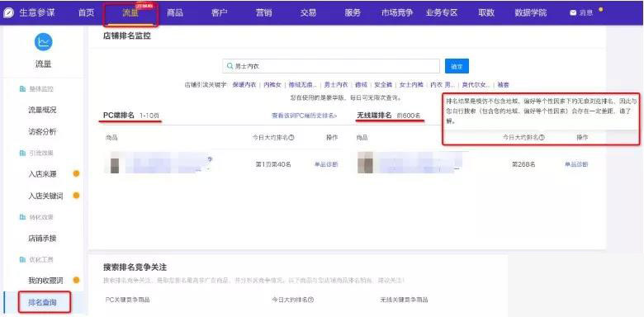The image size is (644, 317).
Task: Open the 商品 navigation tab
Action: coord(174,12)
